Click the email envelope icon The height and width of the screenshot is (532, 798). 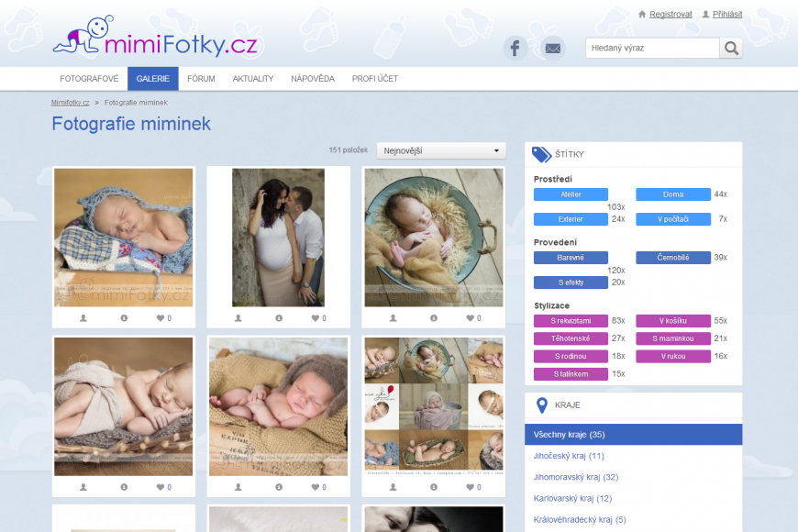[553, 49]
